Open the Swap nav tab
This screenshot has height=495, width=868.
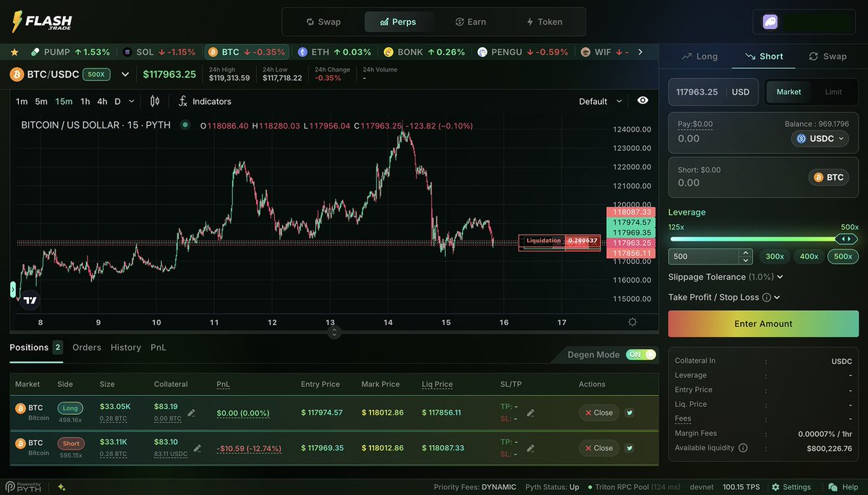coord(323,22)
